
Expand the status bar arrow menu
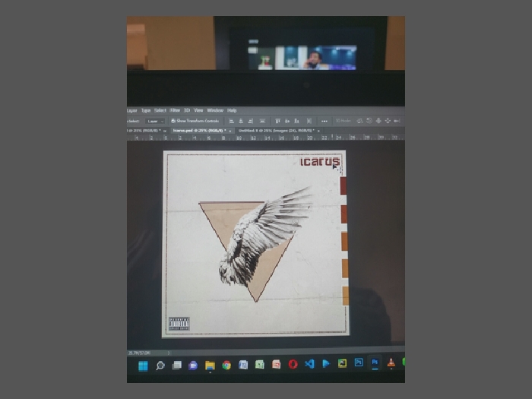(169, 353)
